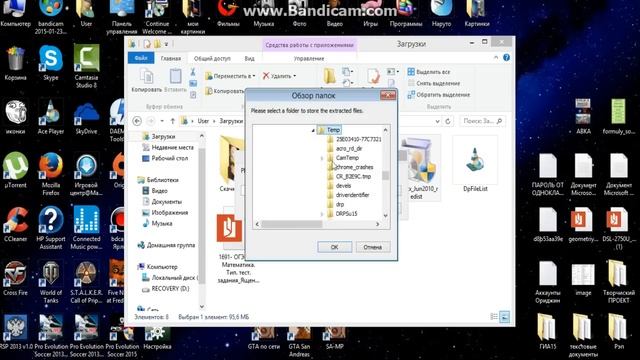
Task: Open Mozilla Firefox desktop shortcut
Action: click(51, 175)
